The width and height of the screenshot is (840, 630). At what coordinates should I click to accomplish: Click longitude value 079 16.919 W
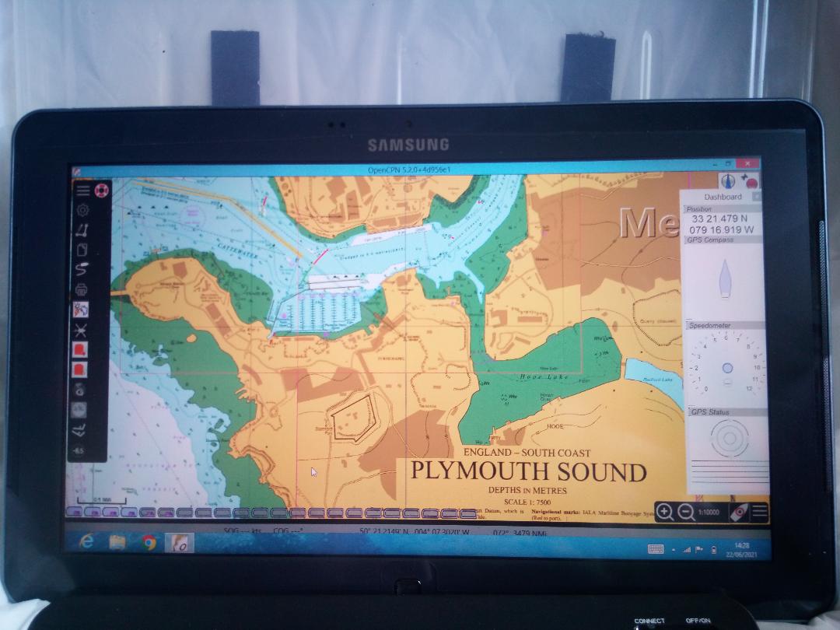[721, 229]
